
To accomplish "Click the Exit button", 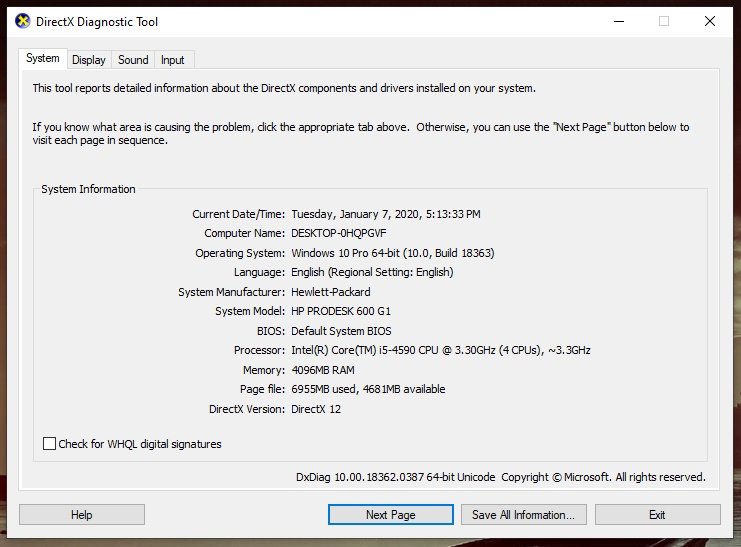I will pyautogui.click(x=657, y=514).
